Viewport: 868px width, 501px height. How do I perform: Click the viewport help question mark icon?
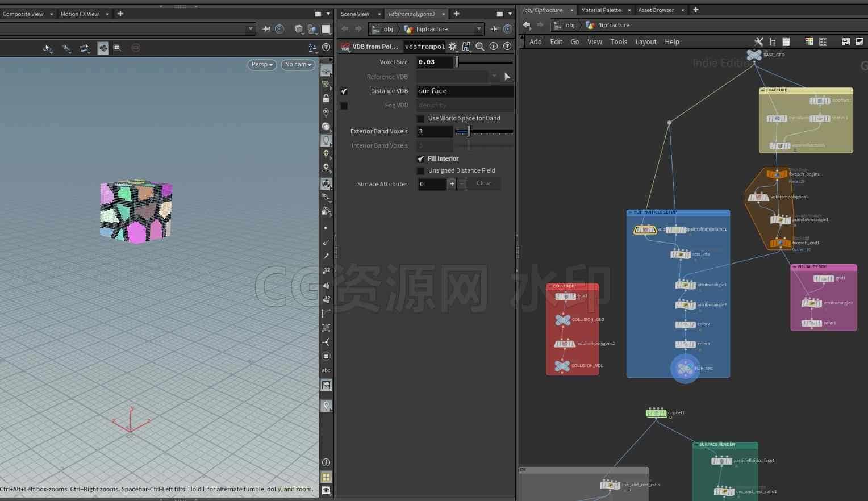(326, 48)
